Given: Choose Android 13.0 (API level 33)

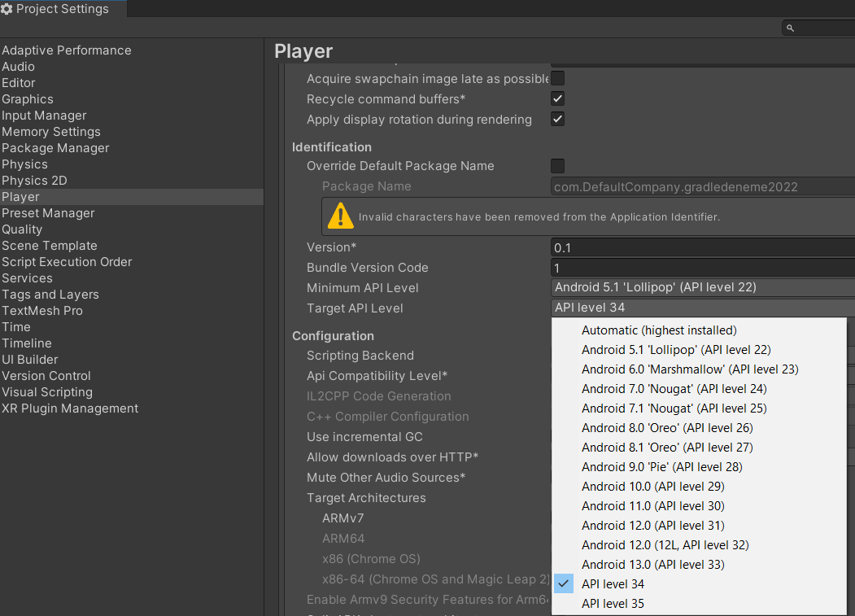Looking at the screenshot, I should [x=652, y=565].
